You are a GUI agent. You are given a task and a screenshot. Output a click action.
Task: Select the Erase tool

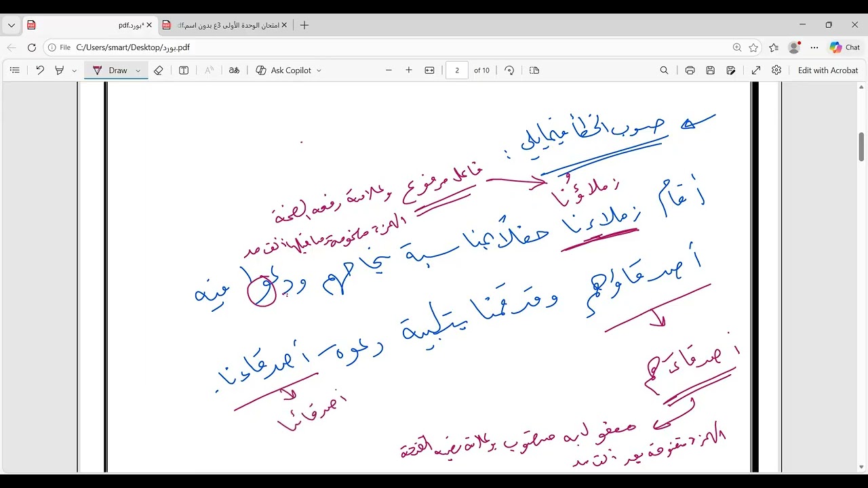[x=159, y=70]
